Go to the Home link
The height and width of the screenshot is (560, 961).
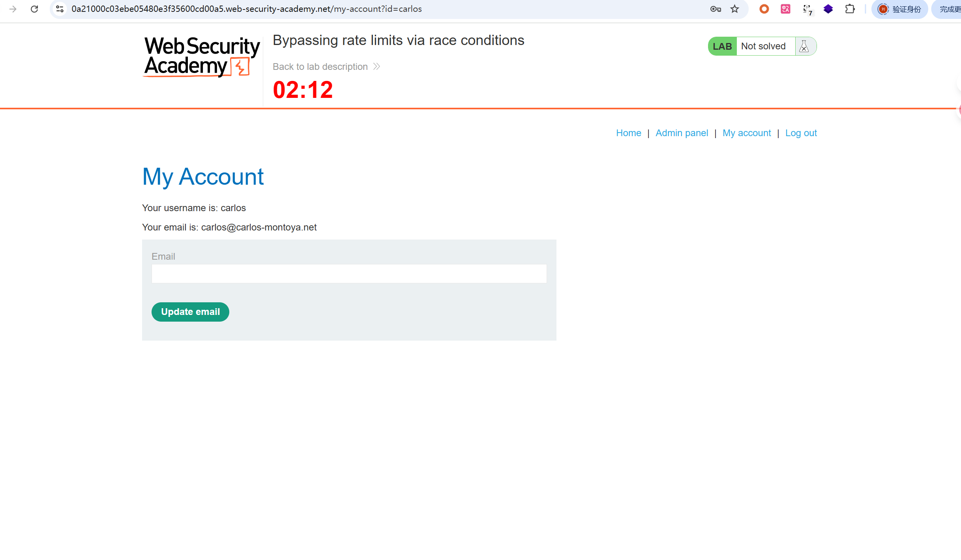628,133
